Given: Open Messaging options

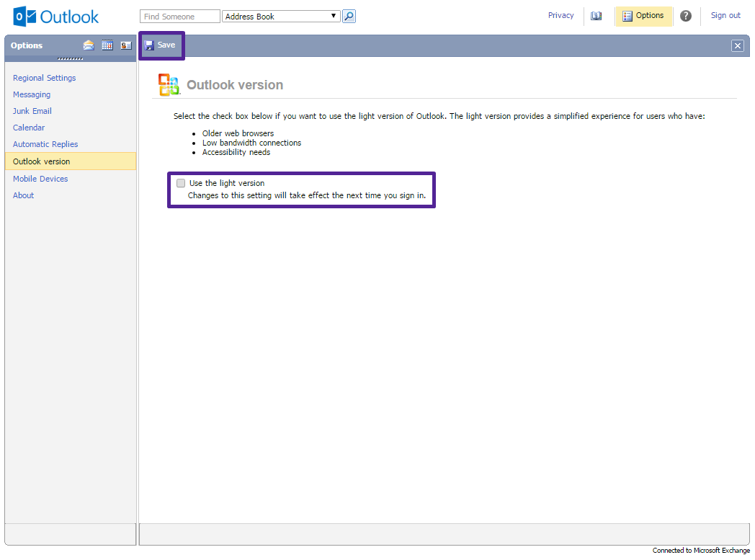Looking at the screenshot, I should pos(32,94).
